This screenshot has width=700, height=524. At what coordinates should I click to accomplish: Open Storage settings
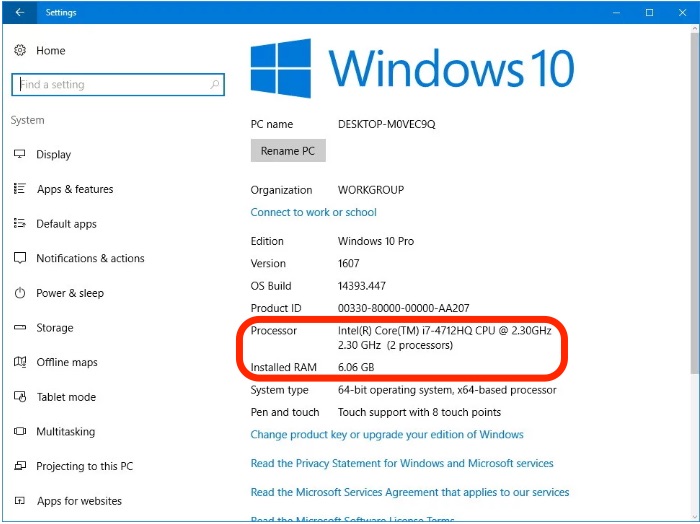[x=54, y=328]
